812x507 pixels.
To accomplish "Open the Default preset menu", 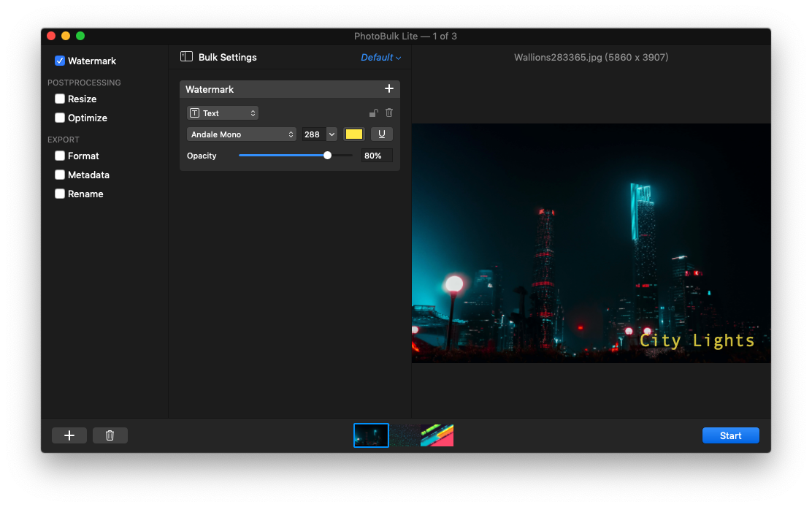I will coord(380,58).
